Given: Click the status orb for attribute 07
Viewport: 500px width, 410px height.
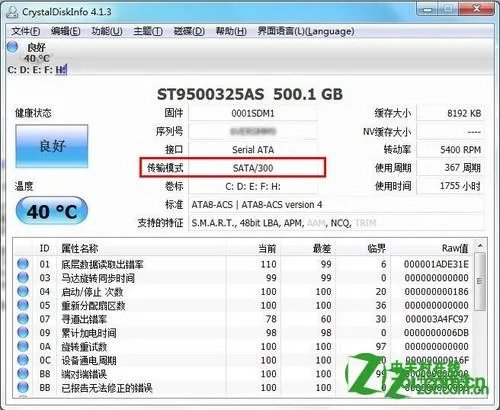Looking at the screenshot, I should pos(23,319).
